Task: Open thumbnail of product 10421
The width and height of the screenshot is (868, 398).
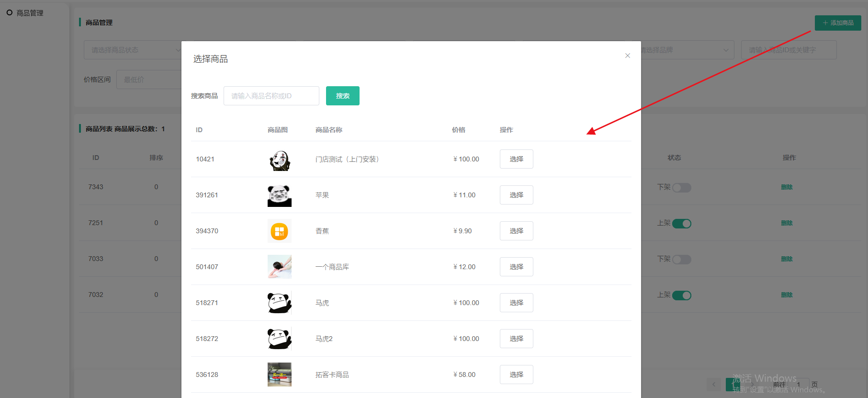Action: pos(279,160)
